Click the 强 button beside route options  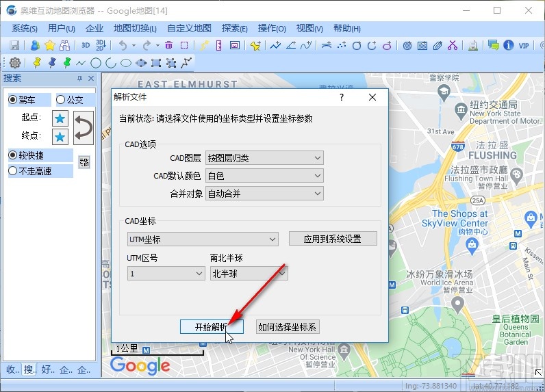coord(84,162)
